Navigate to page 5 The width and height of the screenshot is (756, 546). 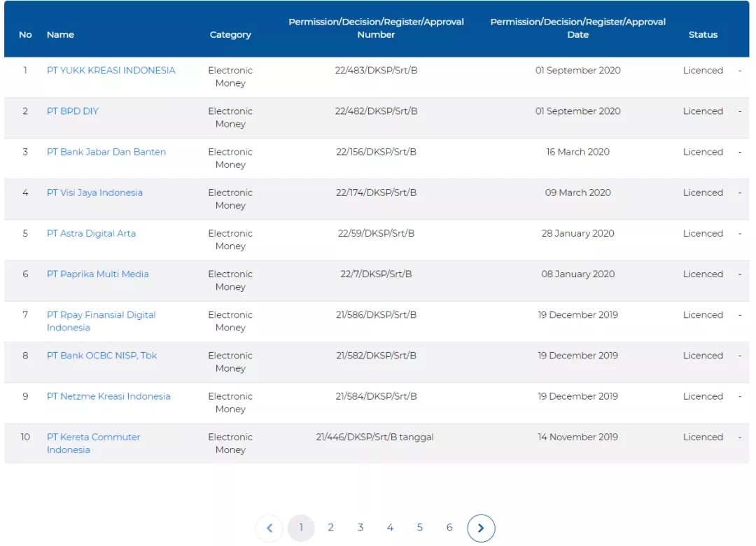tap(420, 528)
